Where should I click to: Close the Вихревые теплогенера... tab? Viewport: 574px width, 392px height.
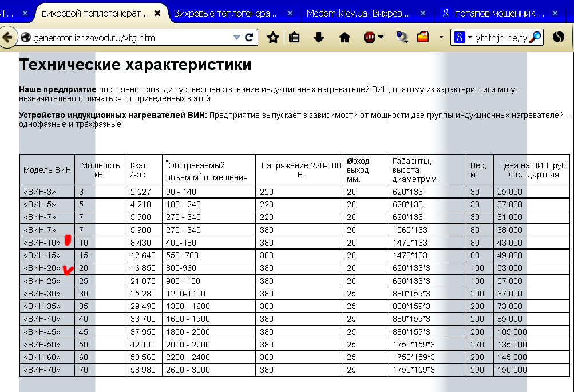[x=290, y=14]
